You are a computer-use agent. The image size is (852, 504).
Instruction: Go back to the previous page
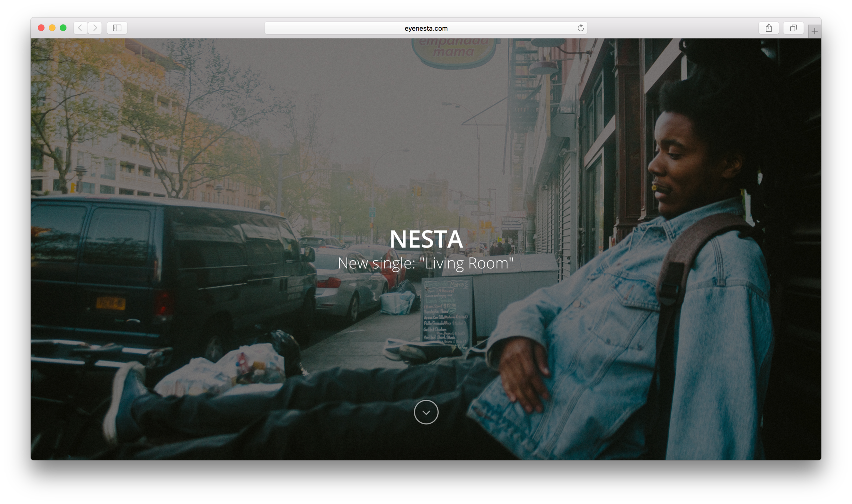[x=80, y=28]
